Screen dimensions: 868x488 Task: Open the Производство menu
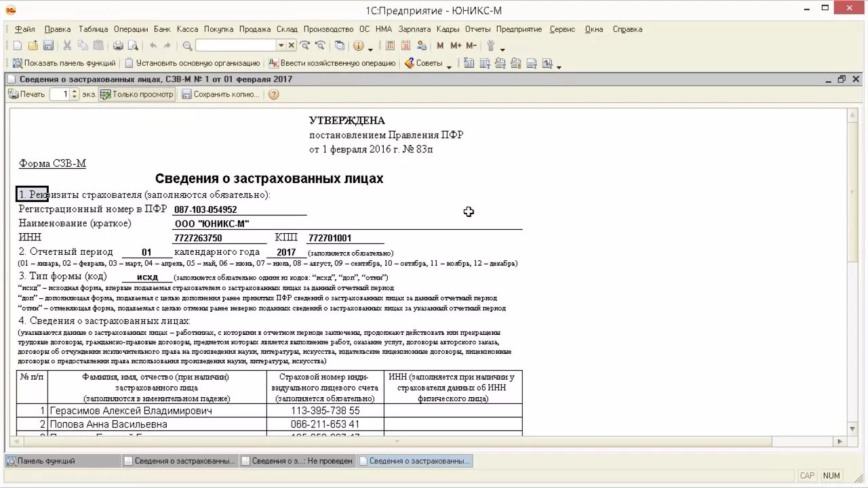[x=328, y=29]
